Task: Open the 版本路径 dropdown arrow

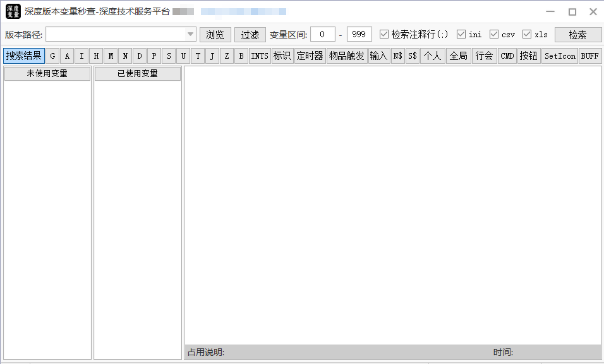Action: click(190, 34)
